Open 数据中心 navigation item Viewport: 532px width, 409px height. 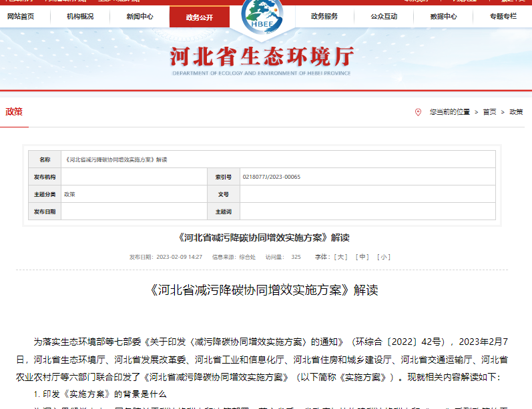point(443,16)
